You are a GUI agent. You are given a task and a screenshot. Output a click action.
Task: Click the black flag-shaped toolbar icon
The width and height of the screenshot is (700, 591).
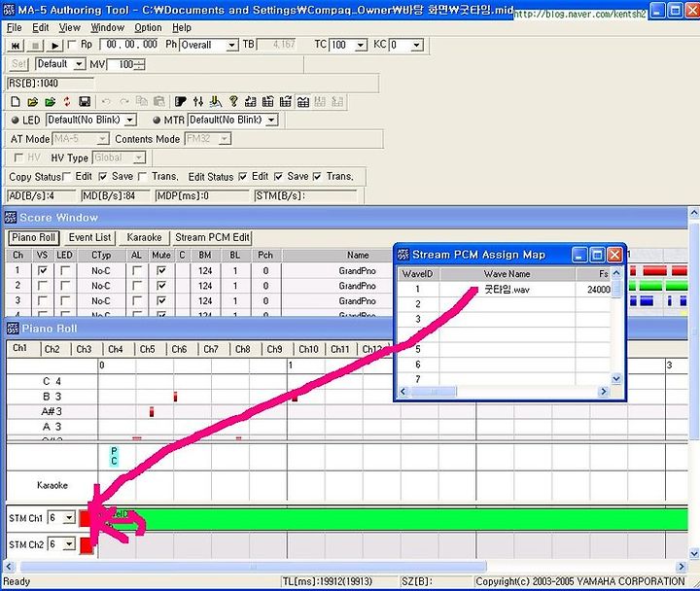point(181,102)
